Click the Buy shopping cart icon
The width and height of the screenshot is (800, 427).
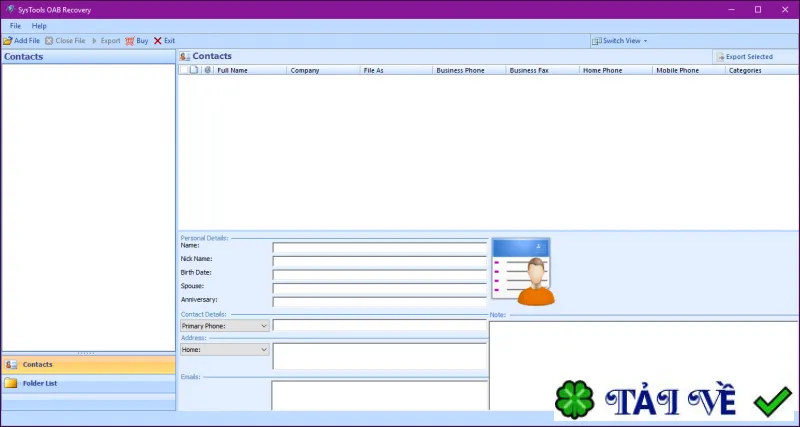[130, 41]
